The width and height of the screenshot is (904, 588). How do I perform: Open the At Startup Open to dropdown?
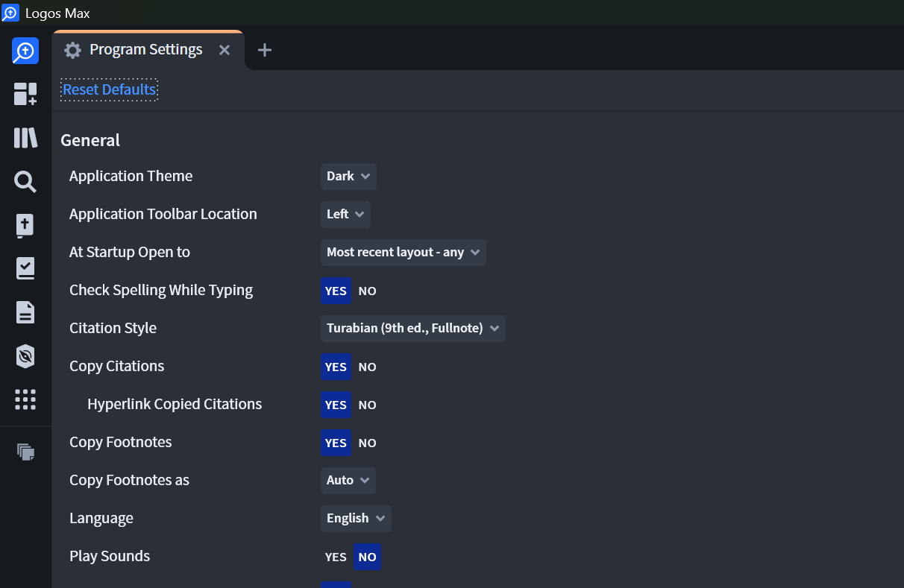click(x=404, y=253)
